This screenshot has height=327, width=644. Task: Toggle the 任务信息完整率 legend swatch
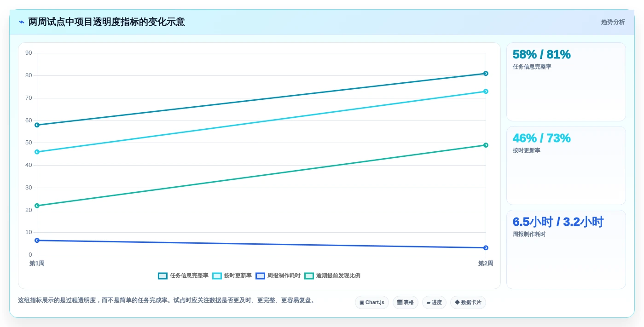point(162,276)
